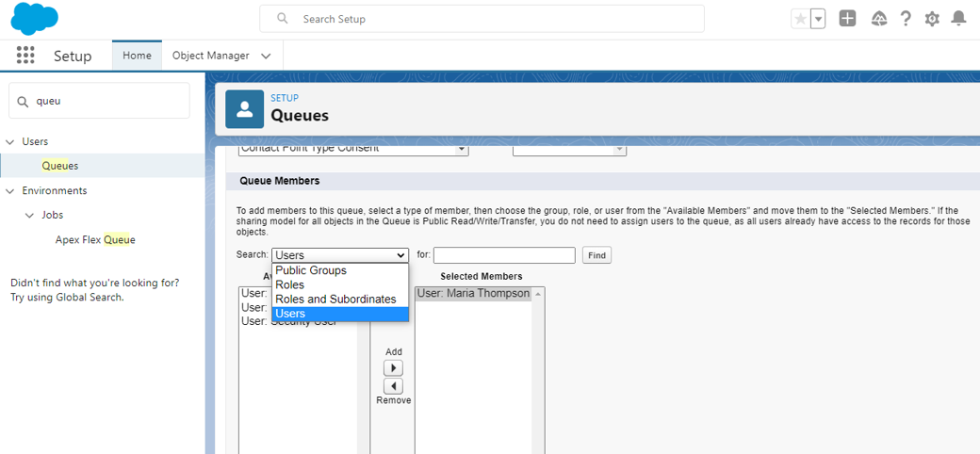Click the Queues header person icon
Viewport: 980px width, 454px height.
(244, 108)
